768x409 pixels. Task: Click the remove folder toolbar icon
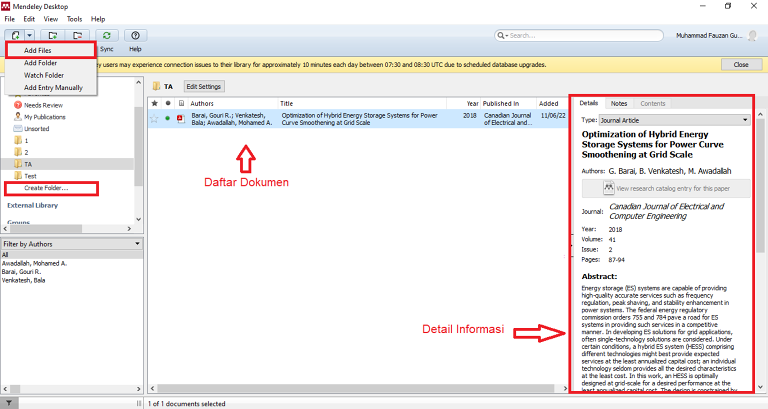pos(77,35)
